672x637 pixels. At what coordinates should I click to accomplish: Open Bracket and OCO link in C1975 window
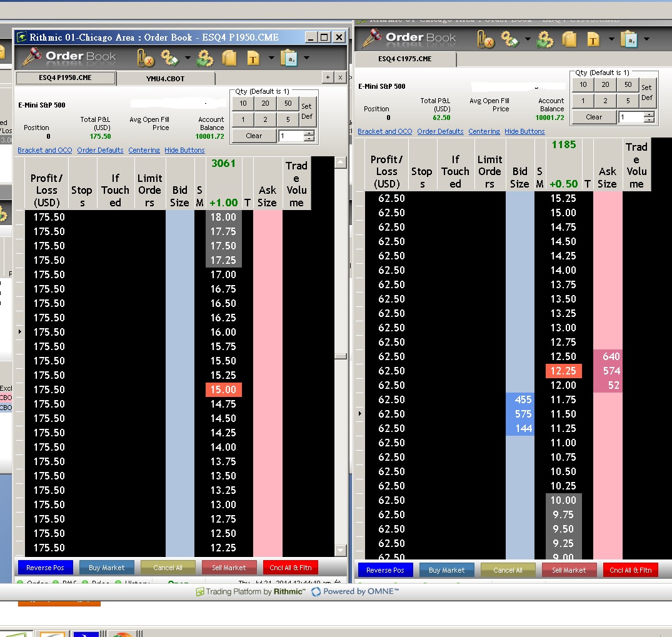tap(385, 131)
